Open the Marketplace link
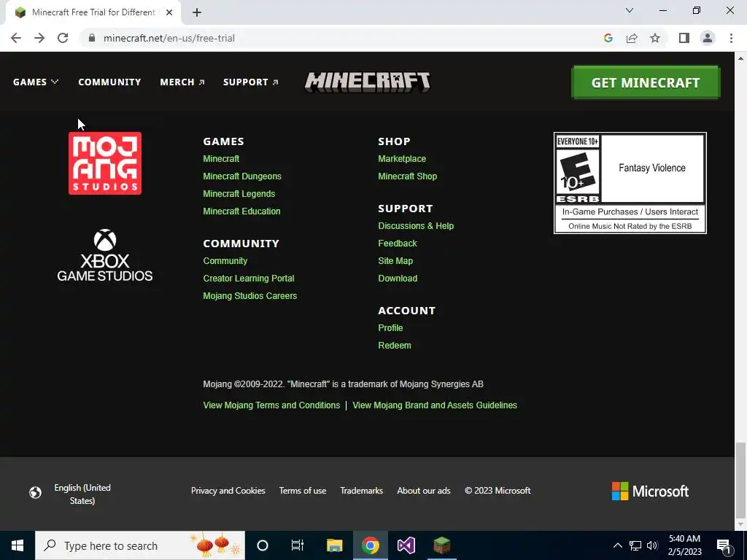Screen dimensions: 747x560 click(402, 158)
